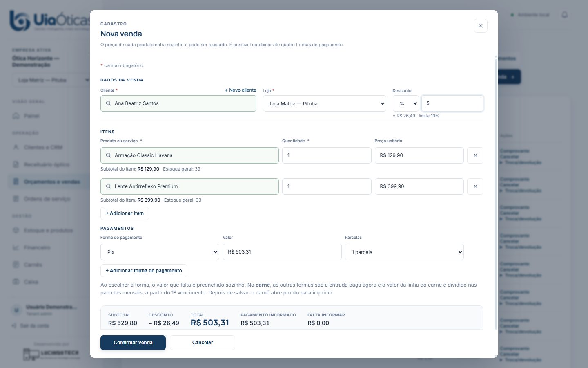Click Sair da conta in the background sidebar
The width and height of the screenshot is (588, 368).
click(x=31, y=326)
